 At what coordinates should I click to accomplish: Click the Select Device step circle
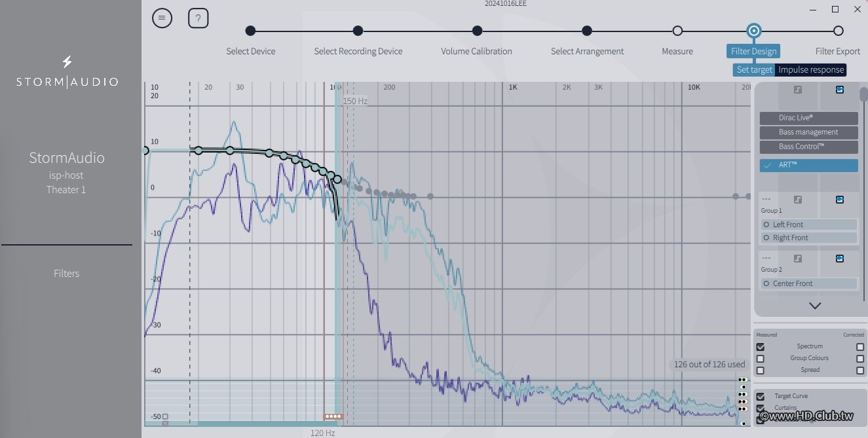point(250,31)
